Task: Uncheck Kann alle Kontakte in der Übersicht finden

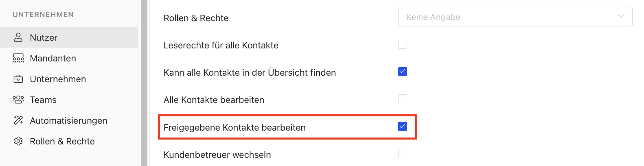Action: click(403, 72)
